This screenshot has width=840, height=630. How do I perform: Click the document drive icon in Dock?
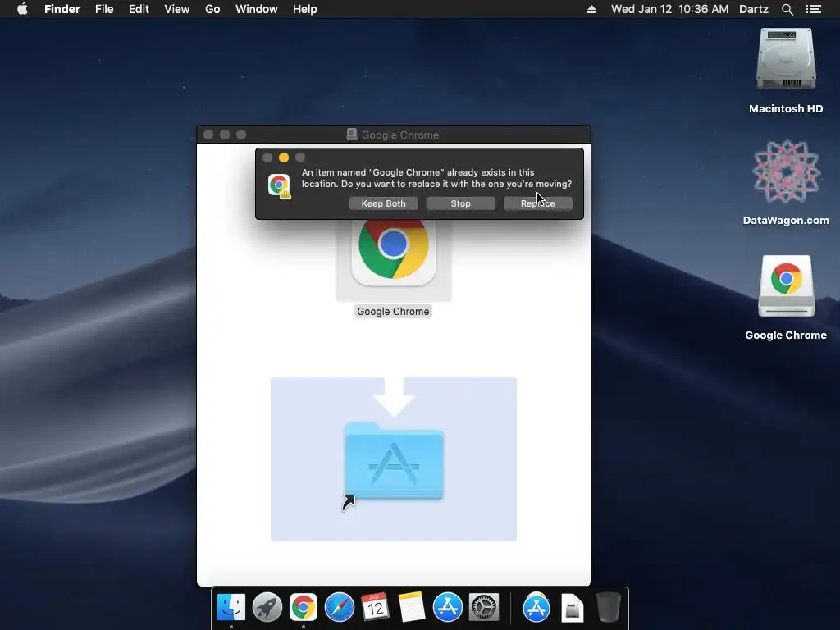pos(572,608)
